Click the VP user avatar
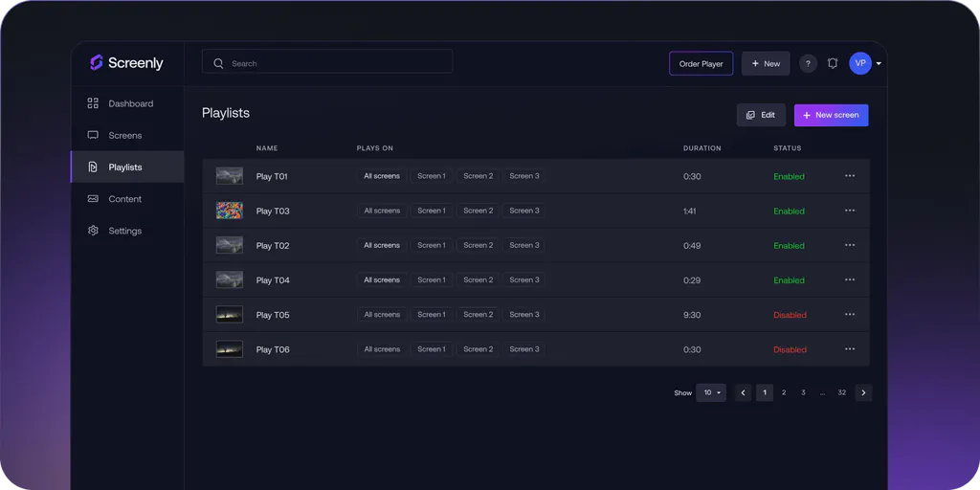The image size is (980, 490). (x=859, y=63)
